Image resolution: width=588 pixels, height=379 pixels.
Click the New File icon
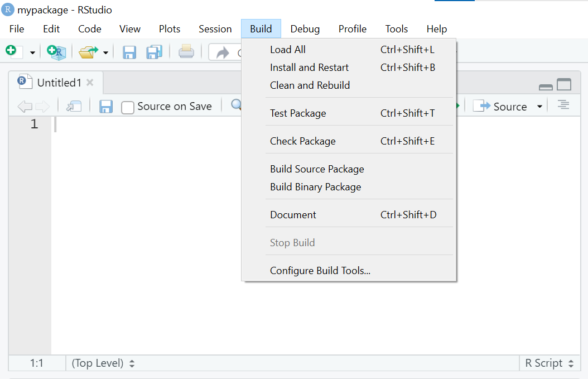pyautogui.click(x=12, y=52)
